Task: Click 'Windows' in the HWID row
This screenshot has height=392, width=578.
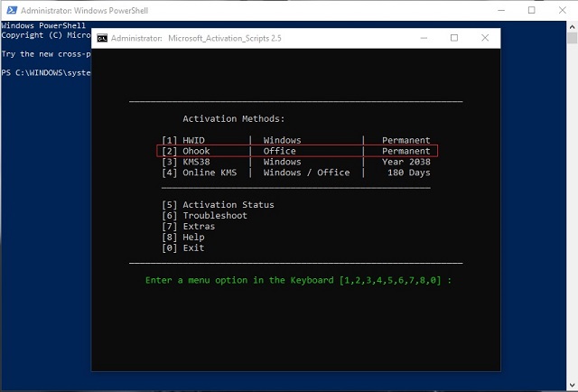Action: pos(282,140)
